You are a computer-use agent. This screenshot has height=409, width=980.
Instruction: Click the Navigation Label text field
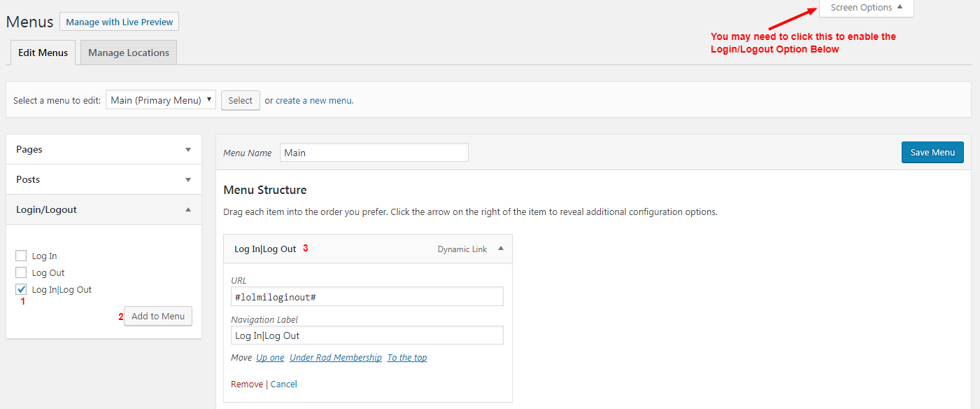pyautogui.click(x=367, y=335)
